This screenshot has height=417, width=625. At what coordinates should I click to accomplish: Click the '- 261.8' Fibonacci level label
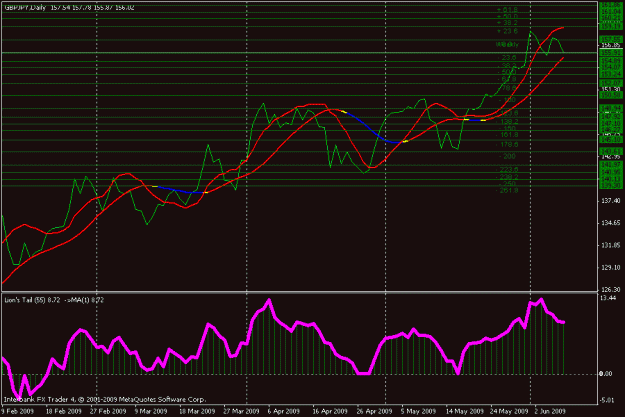click(x=507, y=191)
